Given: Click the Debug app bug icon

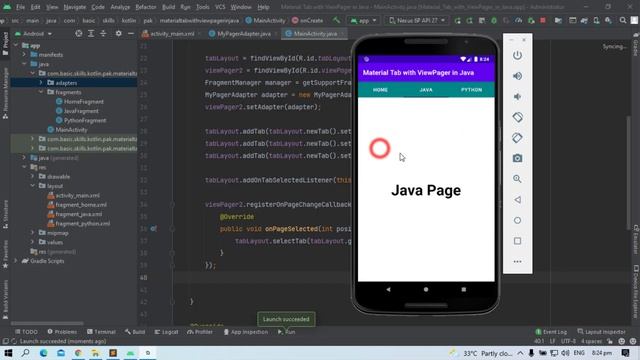Looking at the screenshot, I should (x=494, y=20).
